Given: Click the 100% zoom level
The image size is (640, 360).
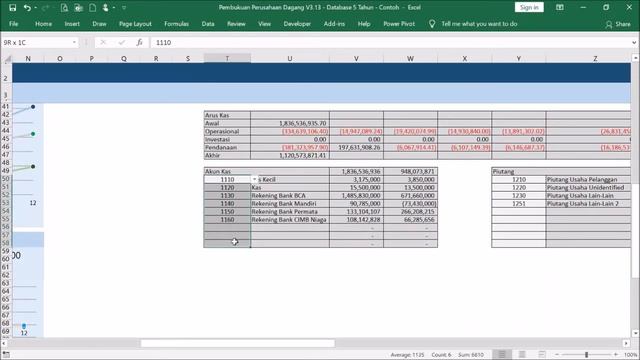Looking at the screenshot, I should click(x=631, y=355).
